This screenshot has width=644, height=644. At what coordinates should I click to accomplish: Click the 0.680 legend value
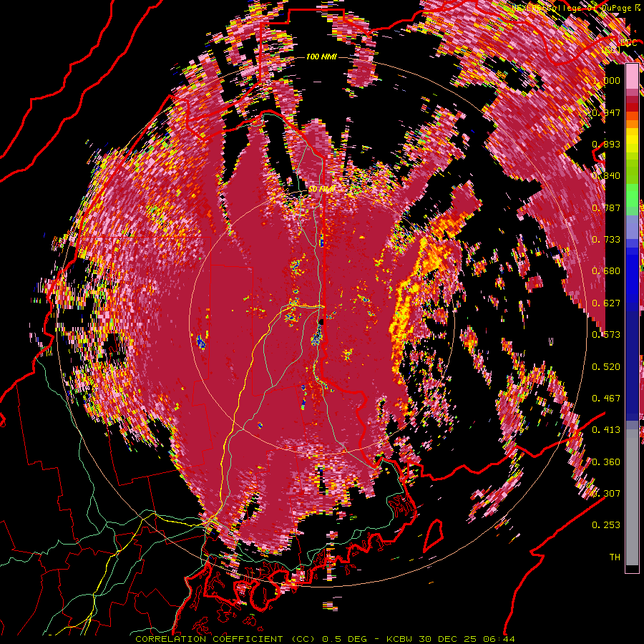pos(606,271)
